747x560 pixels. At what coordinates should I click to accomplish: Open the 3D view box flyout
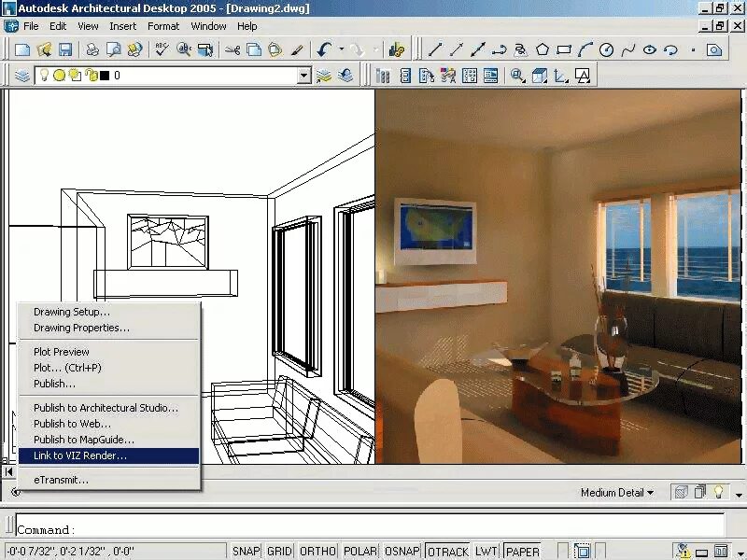(x=540, y=76)
